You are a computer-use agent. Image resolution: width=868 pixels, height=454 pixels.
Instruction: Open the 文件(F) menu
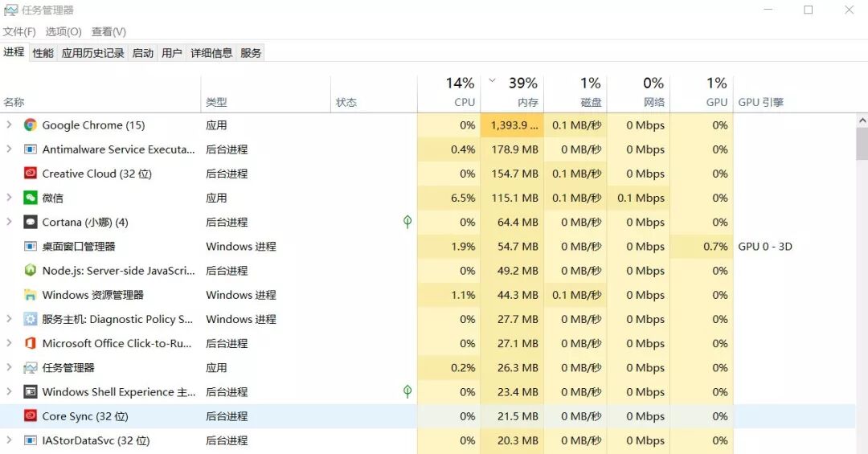tap(18, 32)
